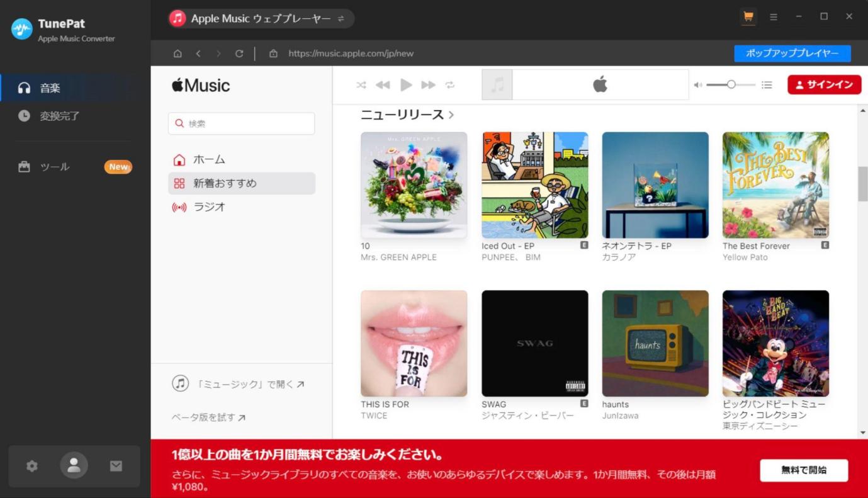Expand the ニューリリース section heading

407,115
